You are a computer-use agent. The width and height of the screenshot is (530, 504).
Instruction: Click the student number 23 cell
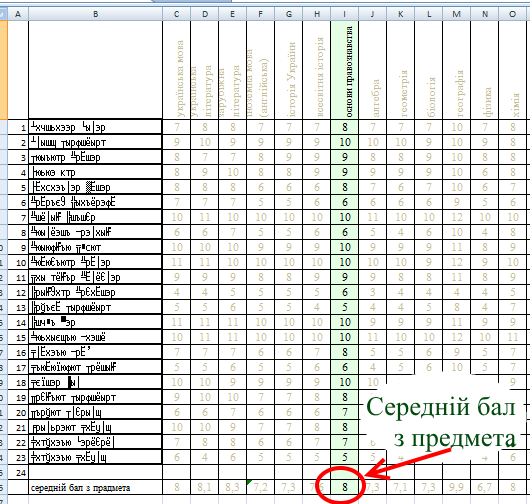pos(18,457)
